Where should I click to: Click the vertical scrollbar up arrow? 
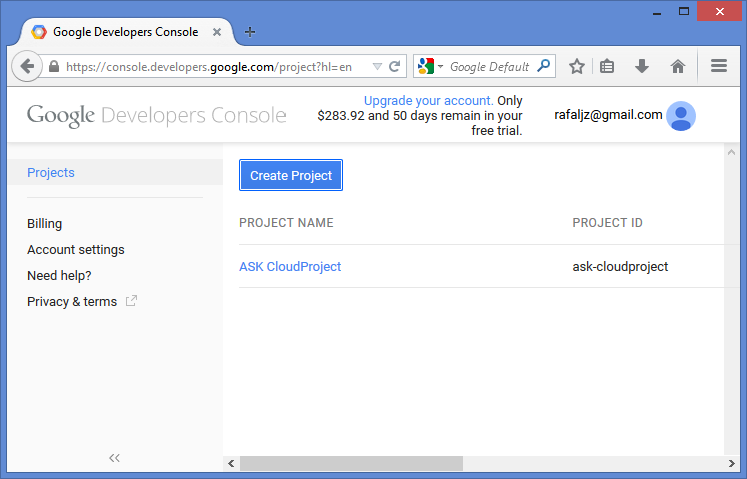731,153
